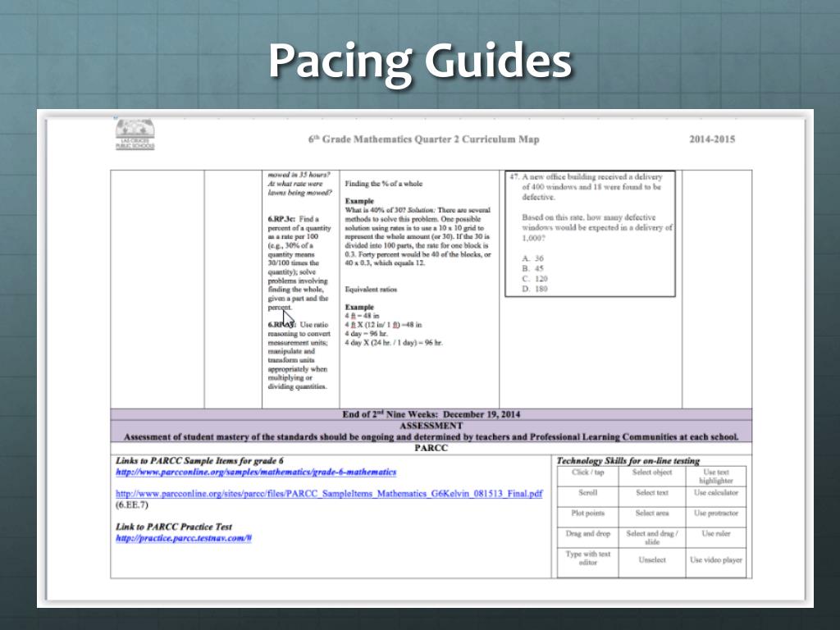Click the 'Use protractor' skill cell
The height and width of the screenshot is (630, 840).
click(716, 517)
